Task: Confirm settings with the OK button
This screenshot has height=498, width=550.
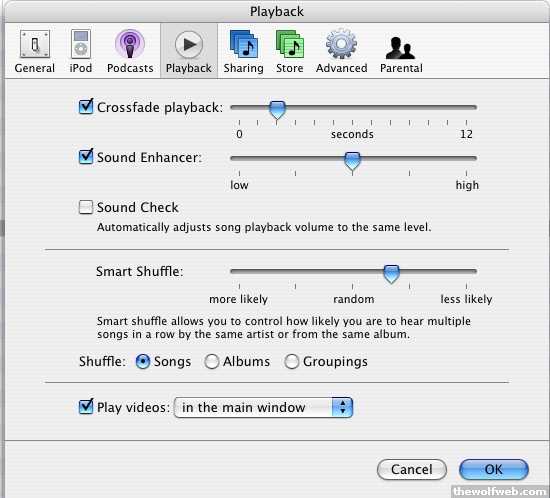Action: [x=494, y=469]
